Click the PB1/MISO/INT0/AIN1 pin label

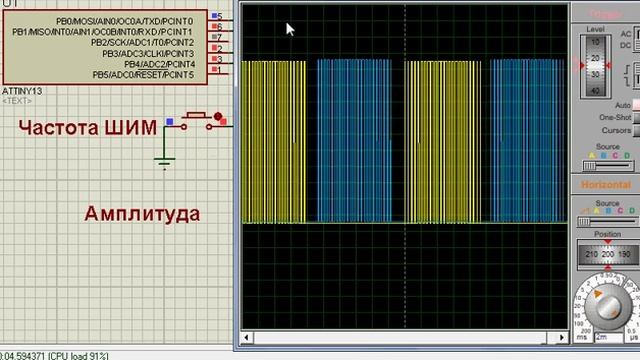point(102,32)
